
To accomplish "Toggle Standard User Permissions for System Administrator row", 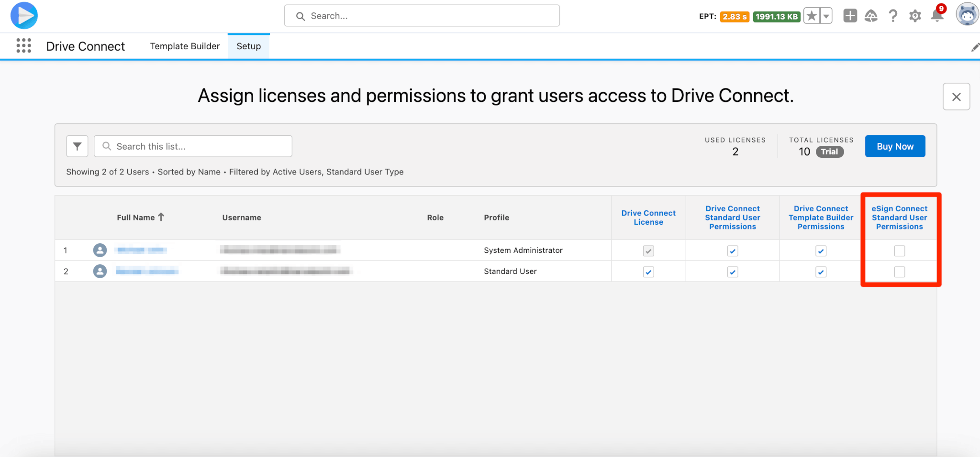I will tap(733, 251).
